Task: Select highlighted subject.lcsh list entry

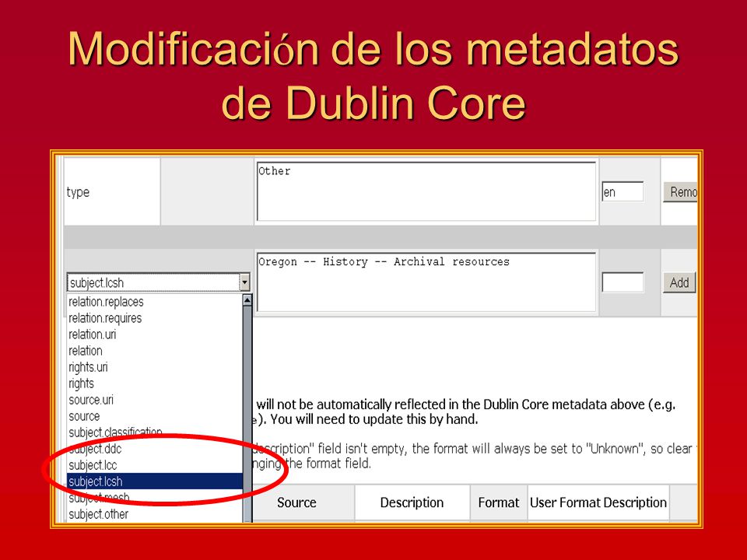Action: (155, 481)
